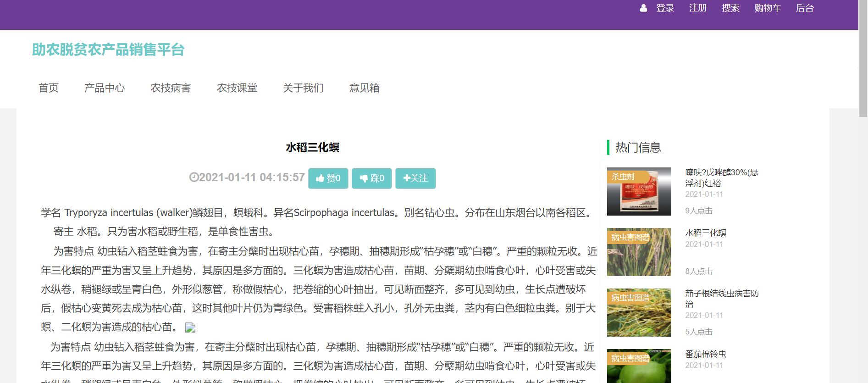The image size is (868, 383).
Task: Click the user profile icon beside 登录
Action: (643, 8)
